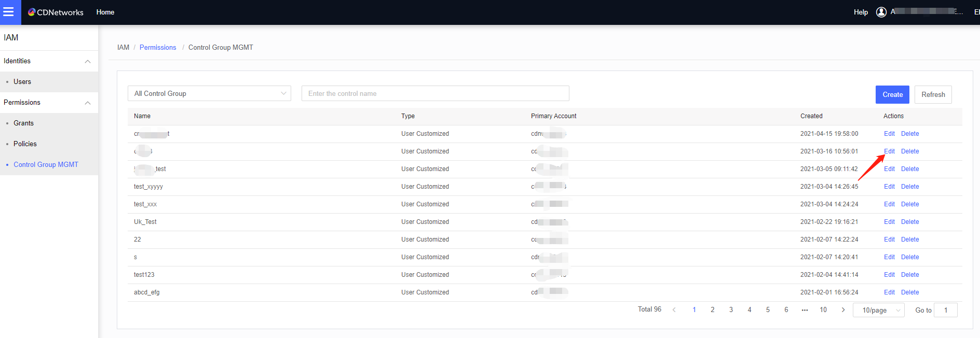Go to next page arrow in pagination
Image resolution: width=980 pixels, height=338 pixels.
pyautogui.click(x=843, y=310)
